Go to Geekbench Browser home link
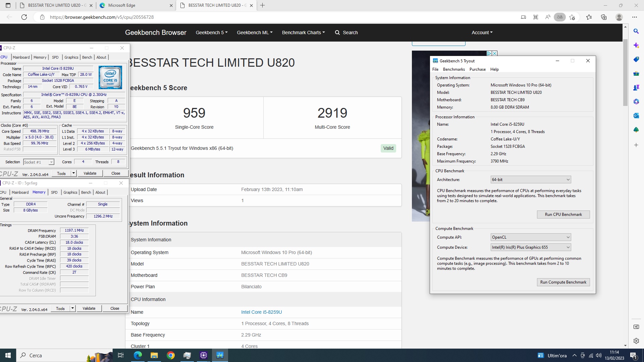The height and width of the screenshot is (362, 644). pos(156,33)
